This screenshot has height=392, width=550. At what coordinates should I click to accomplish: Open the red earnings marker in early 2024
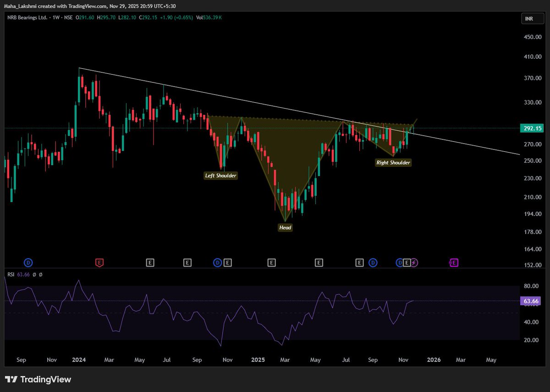click(99, 263)
